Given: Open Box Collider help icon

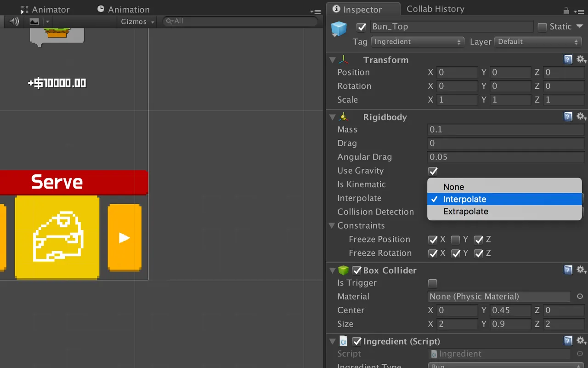Looking at the screenshot, I should pos(568,270).
